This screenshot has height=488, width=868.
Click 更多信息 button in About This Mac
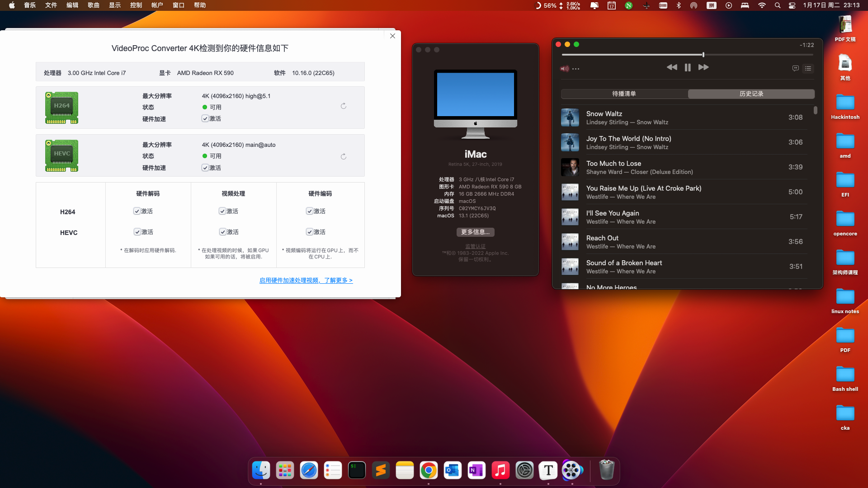[475, 232]
